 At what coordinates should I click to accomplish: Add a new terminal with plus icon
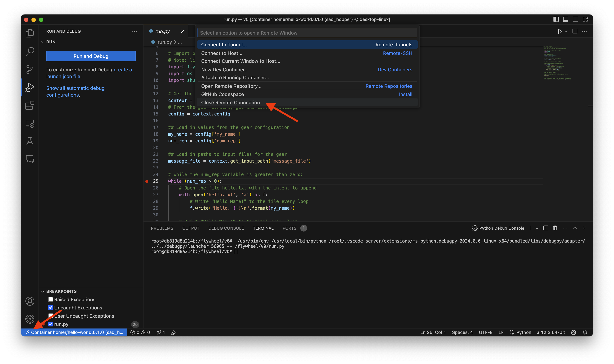pyautogui.click(x=531, y=228)
